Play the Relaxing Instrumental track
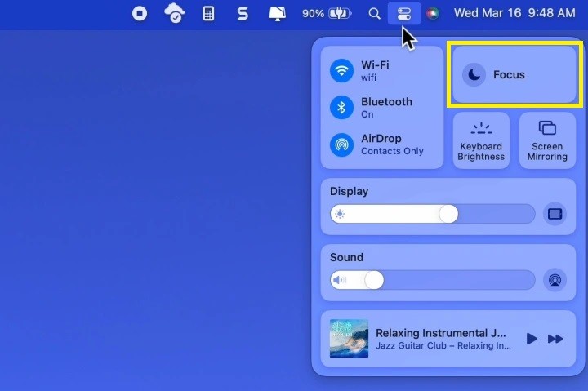Viewport: 588px width, 391px height. pos(532,339)
